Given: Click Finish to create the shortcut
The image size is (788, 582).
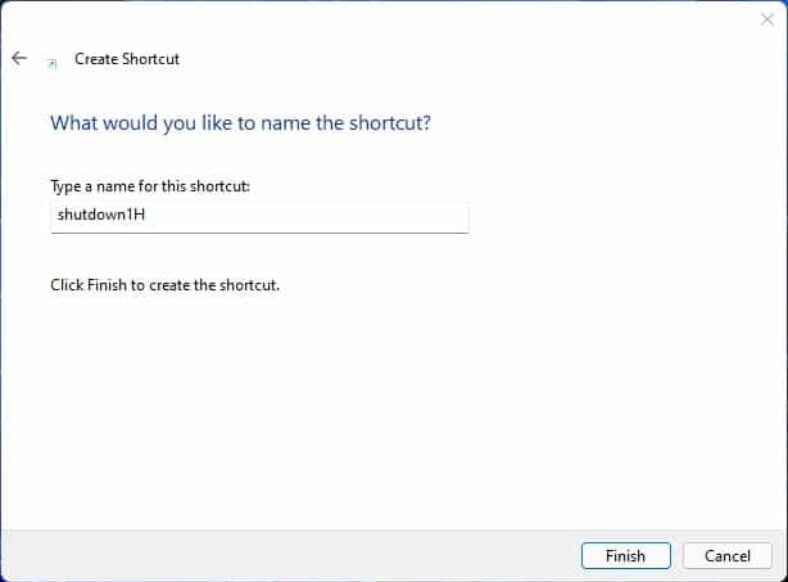Looking at the screenshot, I should click(626, 556).
